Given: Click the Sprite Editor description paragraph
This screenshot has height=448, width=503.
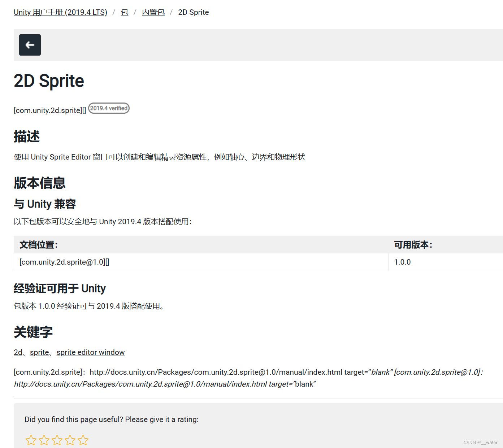Looking at the screenshot, I should (x=159, y=157).
